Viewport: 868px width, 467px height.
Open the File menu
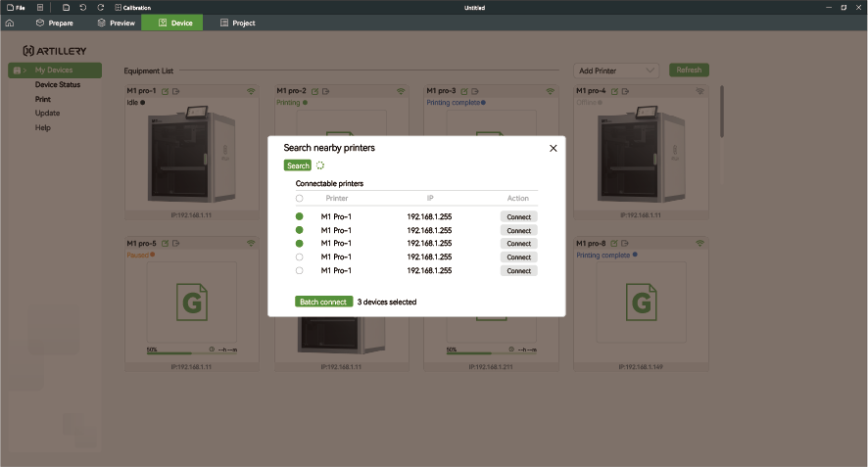click(16, 8)
